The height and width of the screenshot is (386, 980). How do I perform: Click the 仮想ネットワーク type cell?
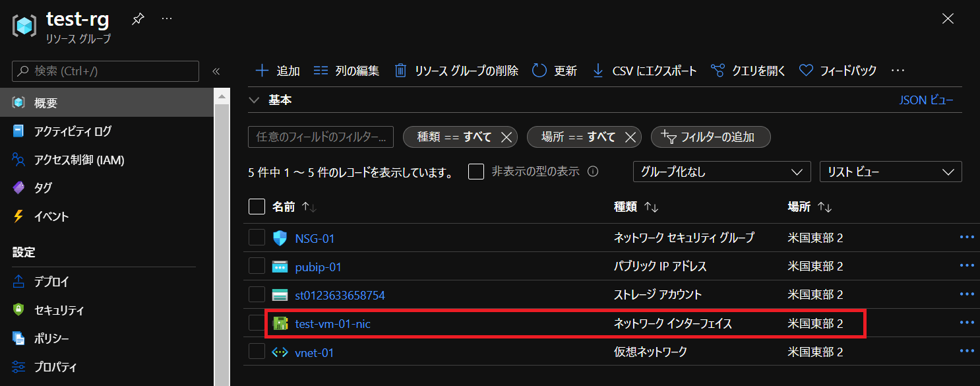pyautogui.click(x=650, y=352)
